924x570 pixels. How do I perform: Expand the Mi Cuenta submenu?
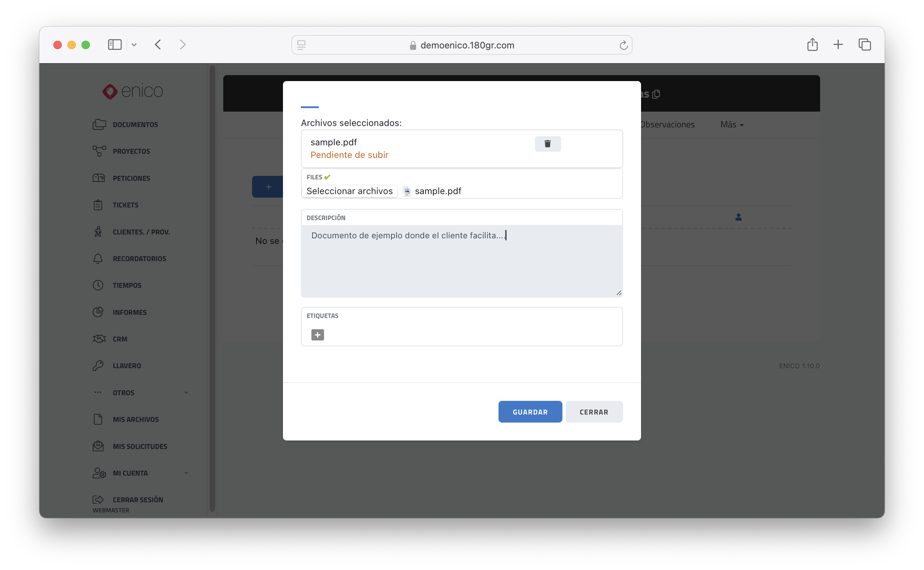click(186, 473)
